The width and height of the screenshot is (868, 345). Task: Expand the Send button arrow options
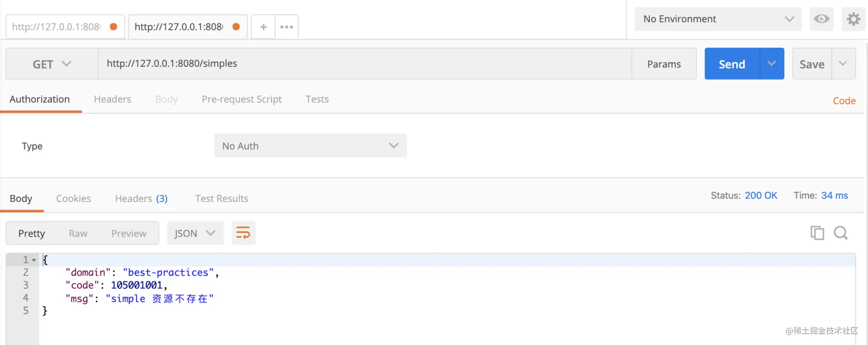pos(772,64)
